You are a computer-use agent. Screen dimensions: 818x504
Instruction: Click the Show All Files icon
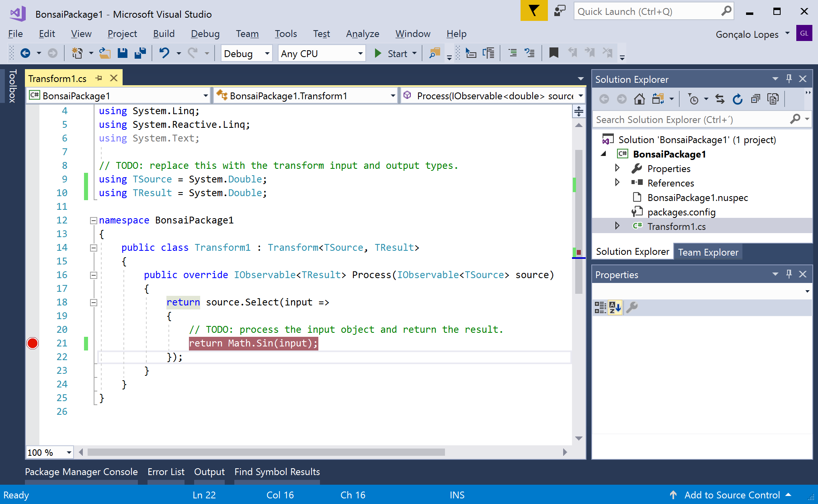pos(773,99)
